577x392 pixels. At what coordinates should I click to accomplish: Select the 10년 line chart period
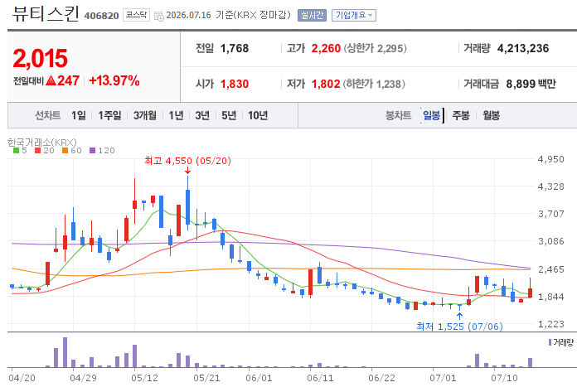tap(258, 115)
